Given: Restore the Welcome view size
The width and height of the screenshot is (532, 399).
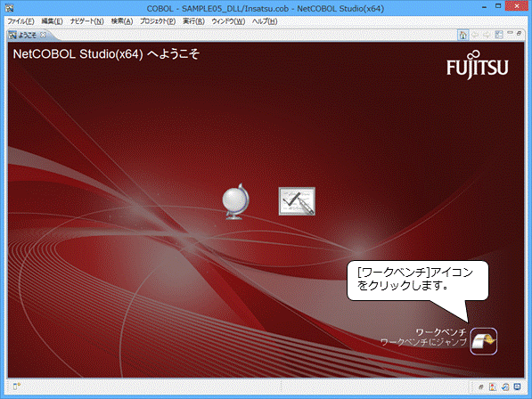Looking at the screenshot, I should [x=519, y=33].
